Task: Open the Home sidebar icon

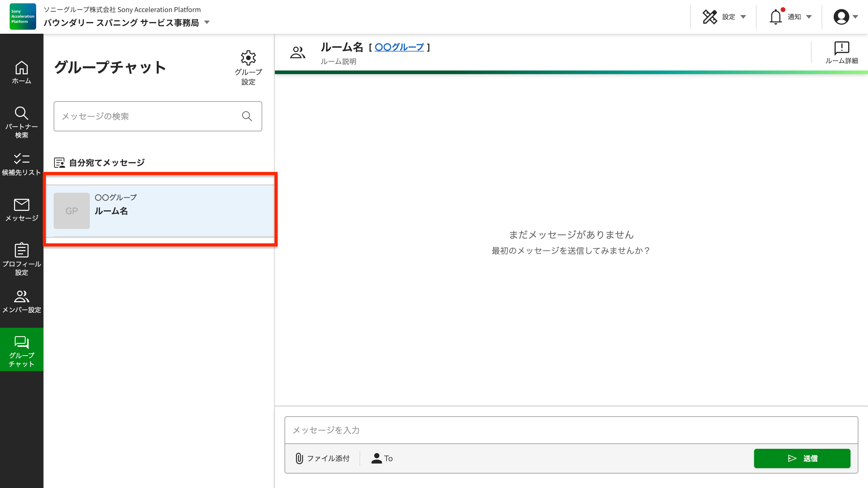Action: (22, 72)
